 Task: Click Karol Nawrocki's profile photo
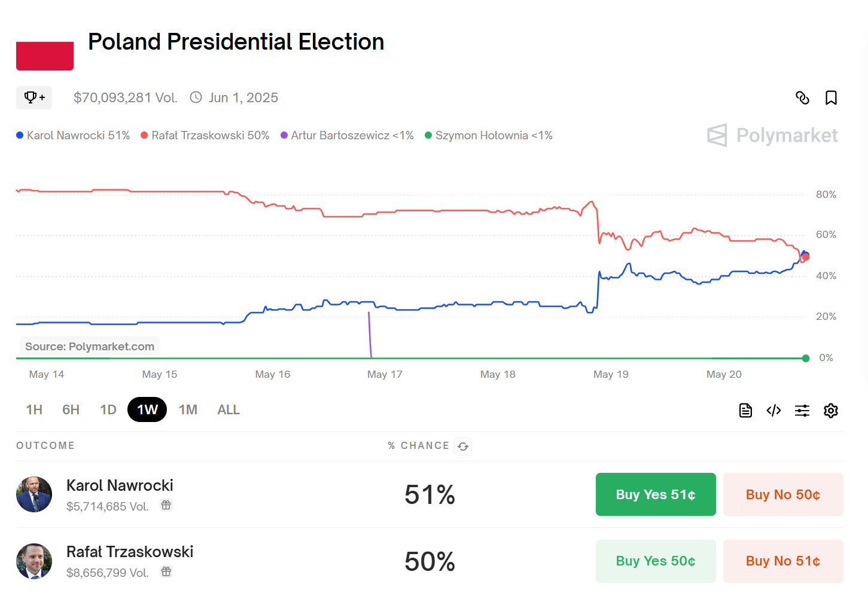34,494
